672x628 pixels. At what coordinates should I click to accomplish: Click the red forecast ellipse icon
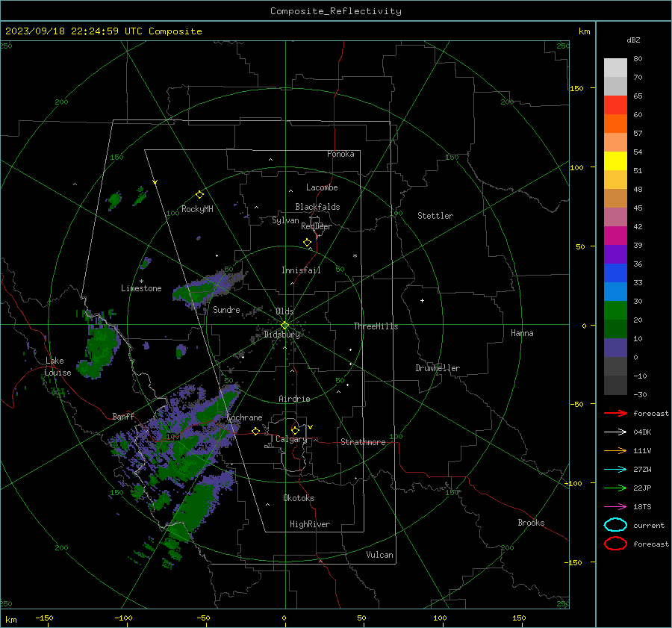pyautogui.click(x=615, y=544)
